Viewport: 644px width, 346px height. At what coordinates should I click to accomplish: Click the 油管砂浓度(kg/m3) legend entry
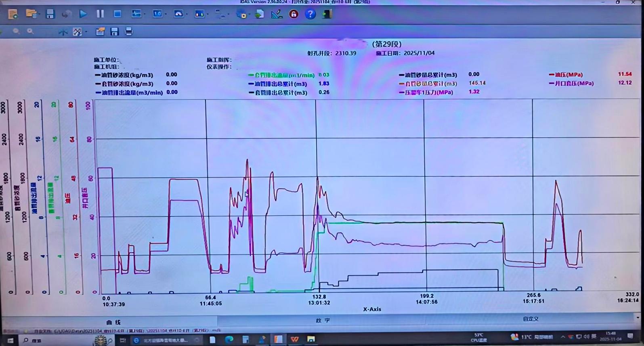(x=124, y=75)
